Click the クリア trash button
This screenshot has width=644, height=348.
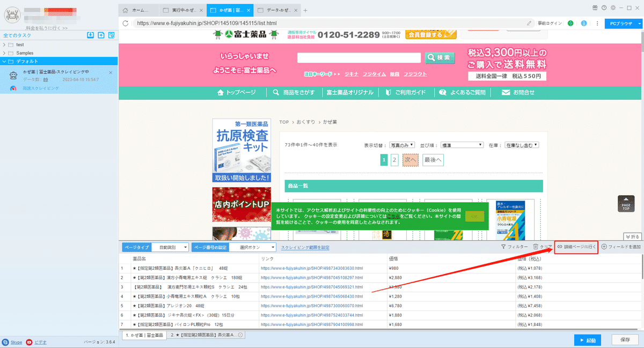click(x=543, y=247)
